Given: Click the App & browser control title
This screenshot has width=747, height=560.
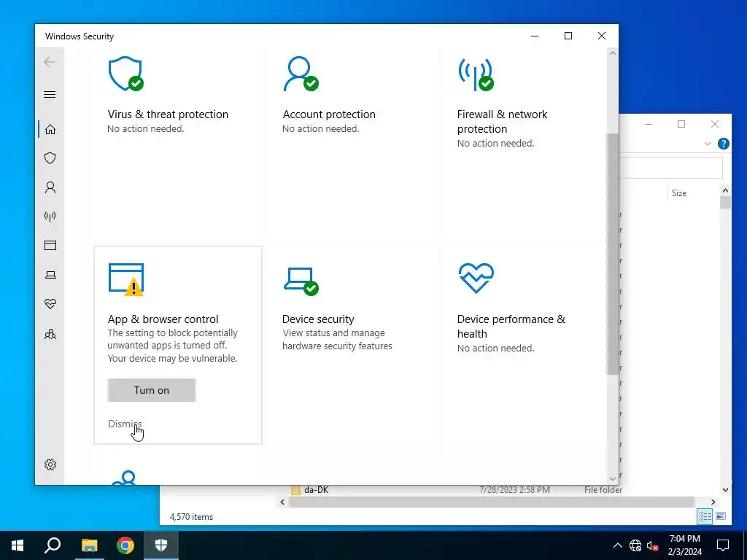Looking at the screenshot, I should coord(163,319).
